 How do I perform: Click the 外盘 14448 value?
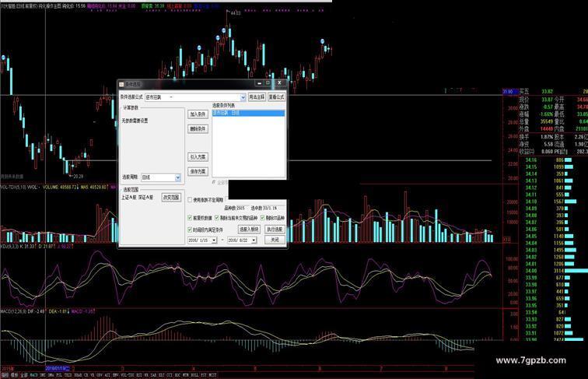(x=547, y=128)
